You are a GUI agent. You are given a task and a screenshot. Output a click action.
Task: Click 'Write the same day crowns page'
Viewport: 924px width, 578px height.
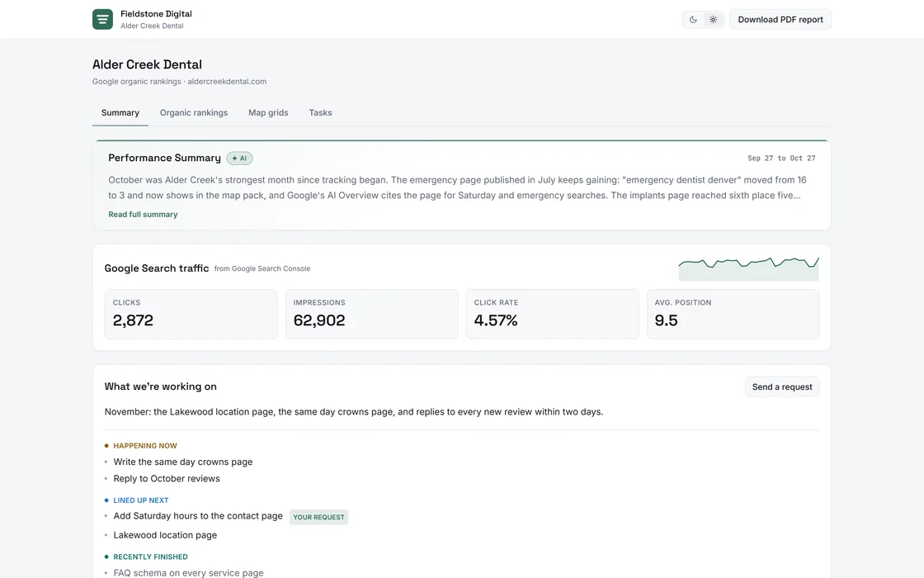pyautogui.click(x=182, y=462)
